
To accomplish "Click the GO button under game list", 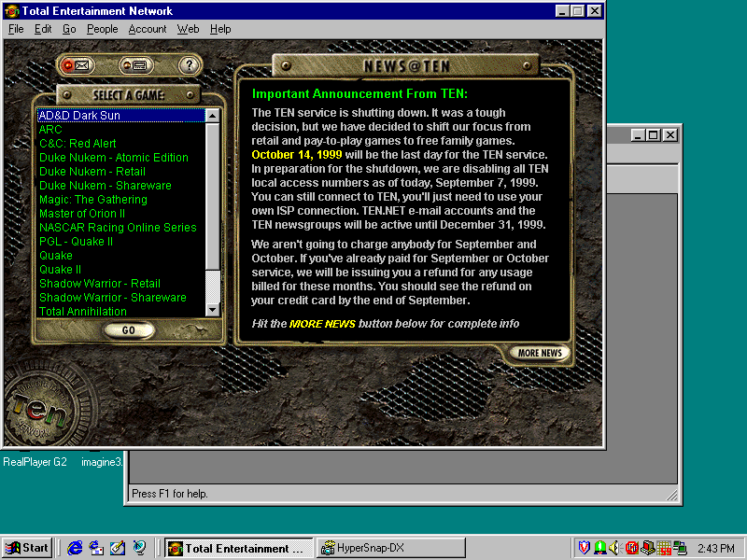I will tap(129, 330).
